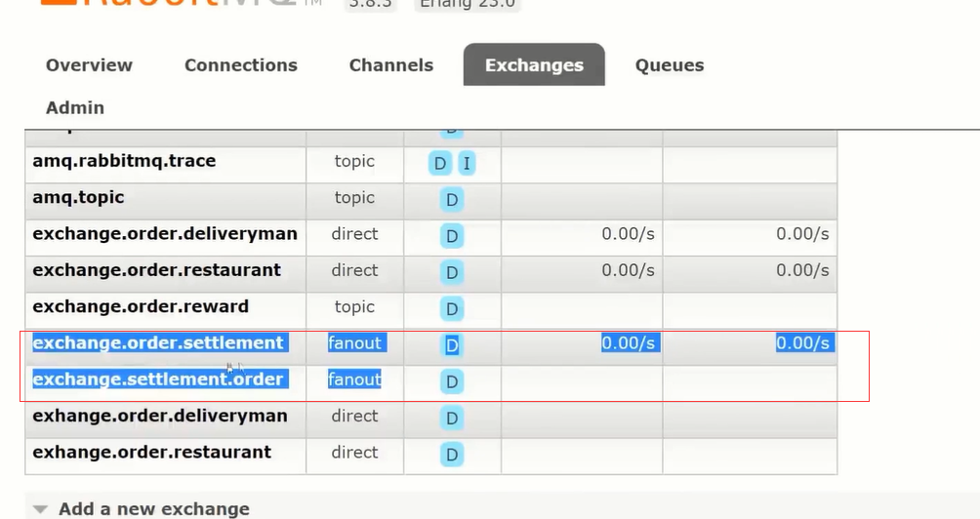Click direct type of exhange.order.restaurant
Screen dimensions: 980x519
354,452
